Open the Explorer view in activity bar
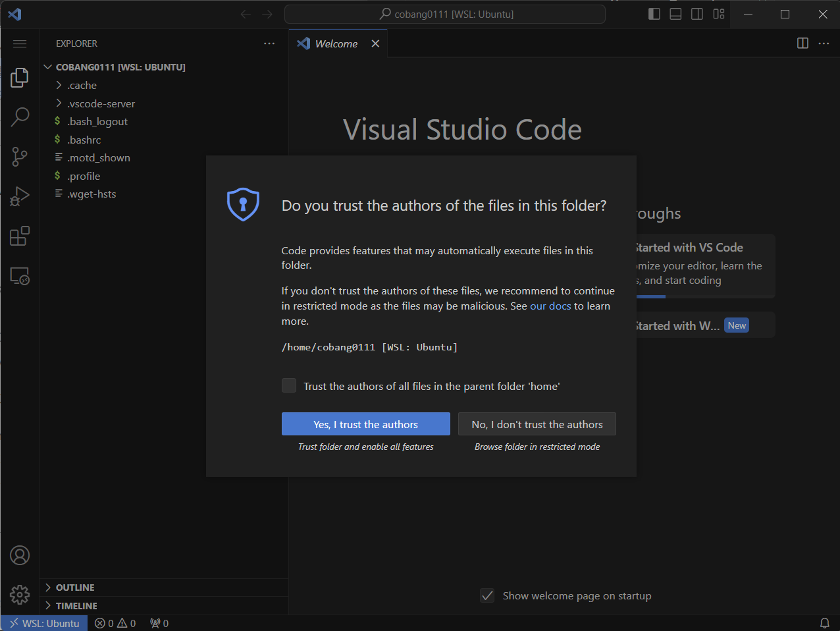This screenshot has height=631, width=840. (x=20, y=78)
